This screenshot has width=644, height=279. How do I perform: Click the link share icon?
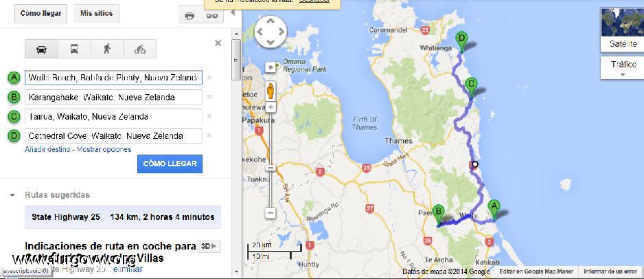click(211, 15)
